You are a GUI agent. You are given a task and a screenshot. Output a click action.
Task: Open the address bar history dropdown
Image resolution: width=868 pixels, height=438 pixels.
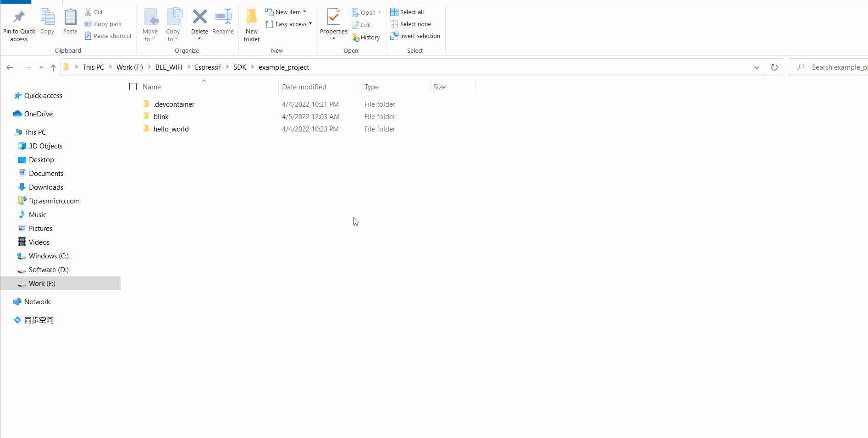pos(756,67)
